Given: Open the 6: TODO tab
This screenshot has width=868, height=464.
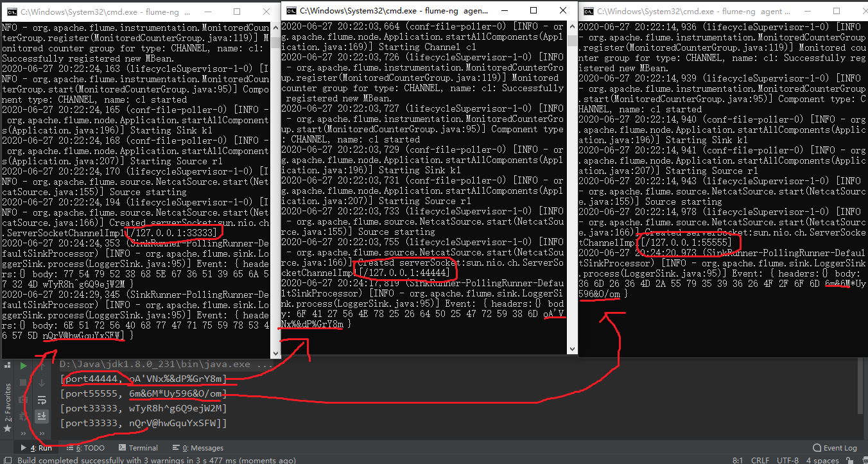Looking at the screenshot, I should pos(85,448).
